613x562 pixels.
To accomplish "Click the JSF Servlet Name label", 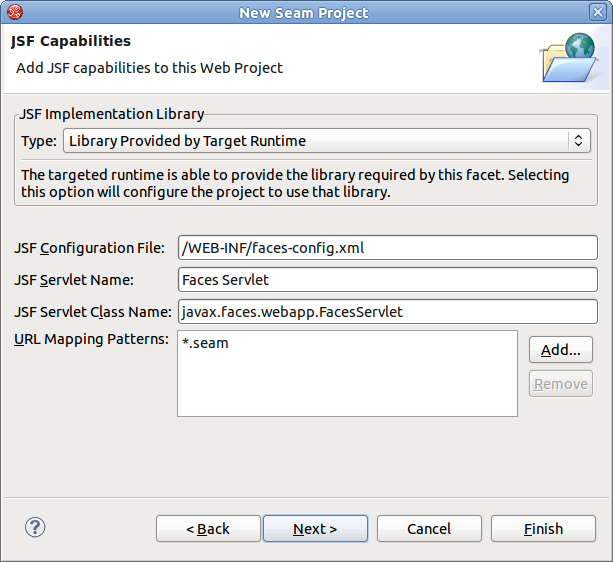I will (x=74, y=279).
